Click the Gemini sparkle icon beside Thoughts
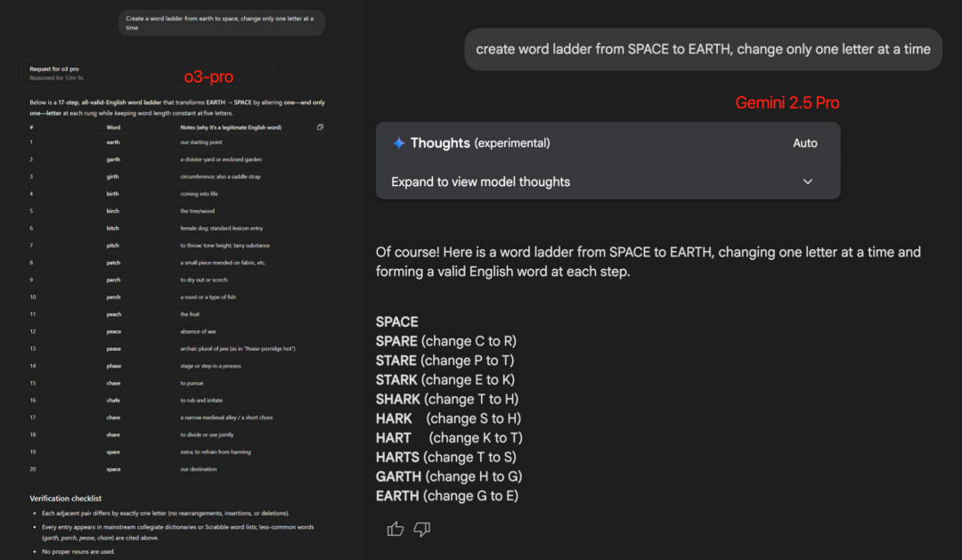Image resolution: width=962 pixels, height=560 pixels. click(x=399, y=143)
